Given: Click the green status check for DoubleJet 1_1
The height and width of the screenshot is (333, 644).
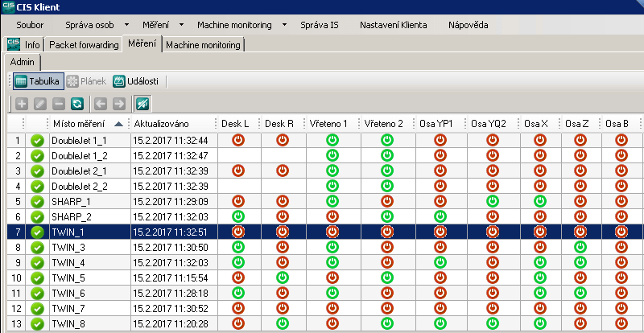Looking at the screenshot, I should pyautogui.click(x=37, y=140).
